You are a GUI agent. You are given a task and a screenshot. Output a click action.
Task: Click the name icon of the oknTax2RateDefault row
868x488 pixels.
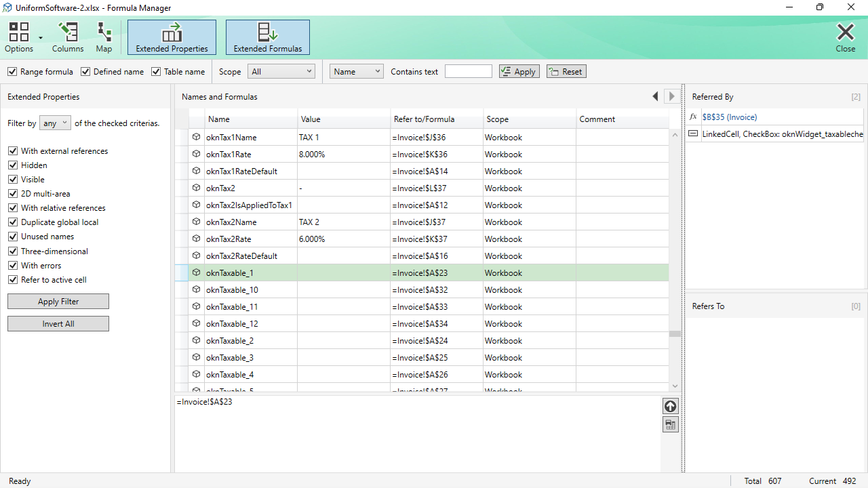tap(196, 256)
